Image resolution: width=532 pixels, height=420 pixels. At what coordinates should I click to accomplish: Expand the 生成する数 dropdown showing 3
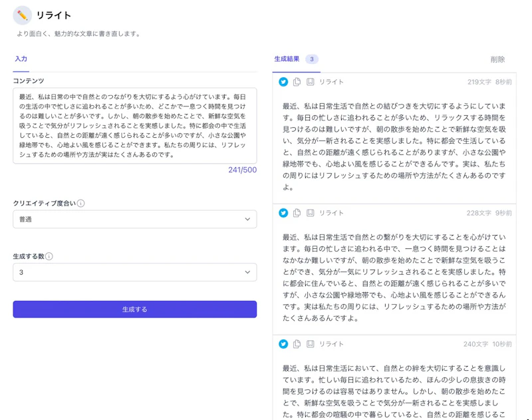tap(134, 272)
